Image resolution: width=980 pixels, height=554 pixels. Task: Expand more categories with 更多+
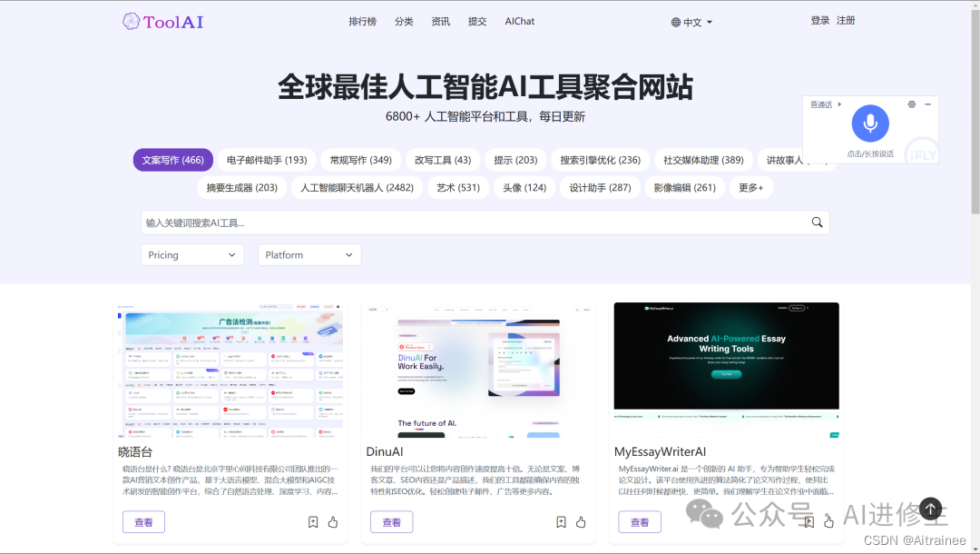751,188
